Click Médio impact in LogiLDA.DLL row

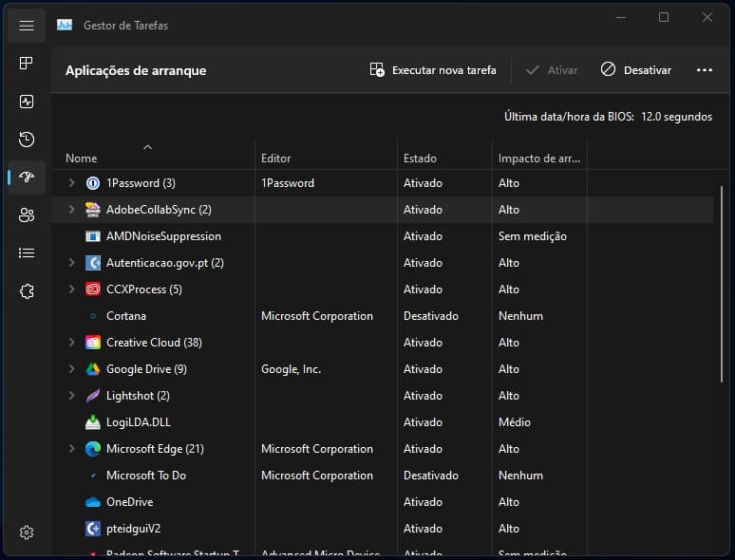tap(515, 422)
